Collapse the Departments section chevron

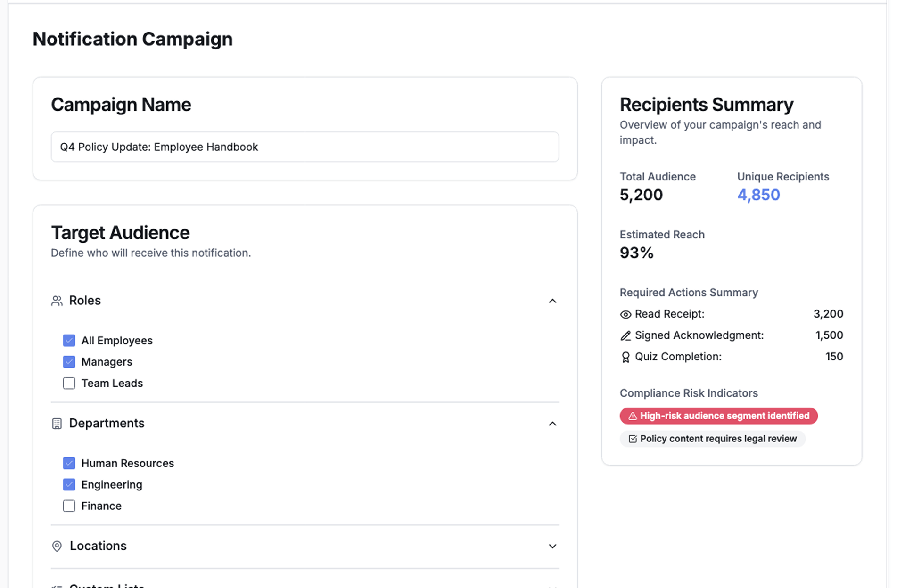click(552, 424)
